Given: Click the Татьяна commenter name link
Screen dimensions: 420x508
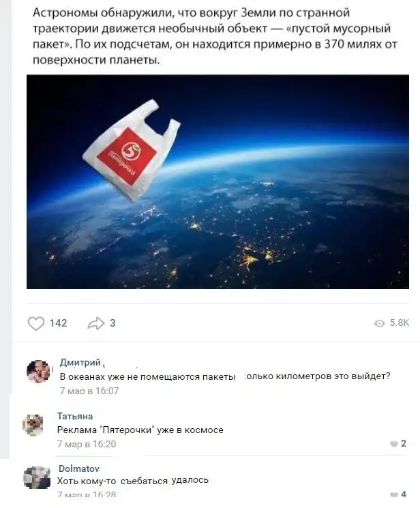Looking at the screenshot, I should [x=75, y=416].
